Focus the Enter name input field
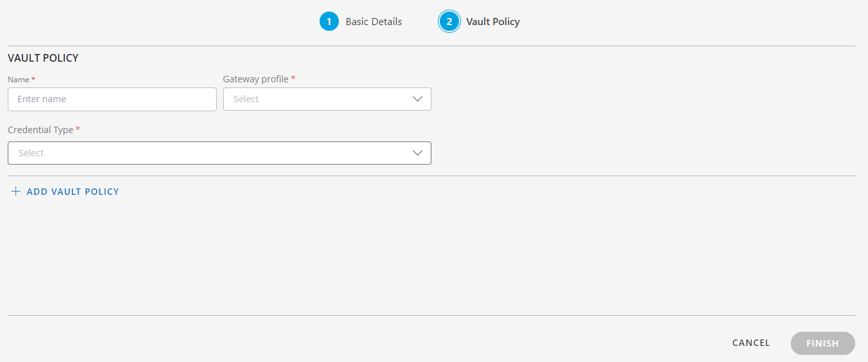The image size is (868, 362). tap(112, 99)
